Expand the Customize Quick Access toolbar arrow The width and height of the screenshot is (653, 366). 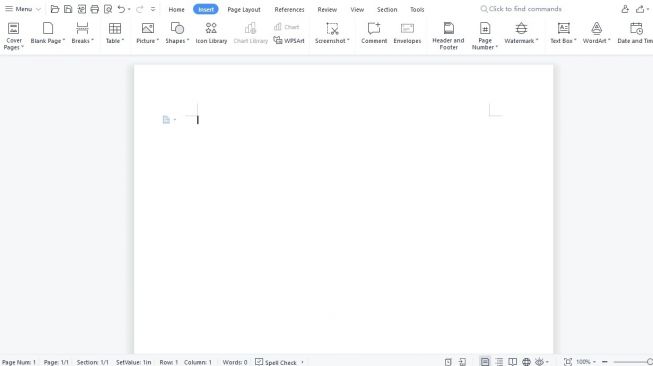pyautogui.click(x=153, y=9)
